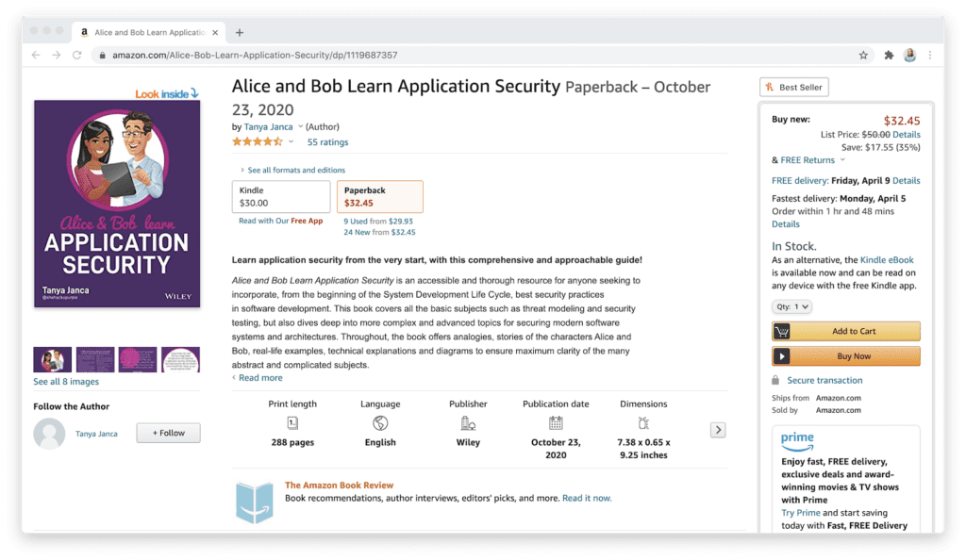Open The Amazon Book Review link
The width and height of the screenshot is (966, 560).
339,485
